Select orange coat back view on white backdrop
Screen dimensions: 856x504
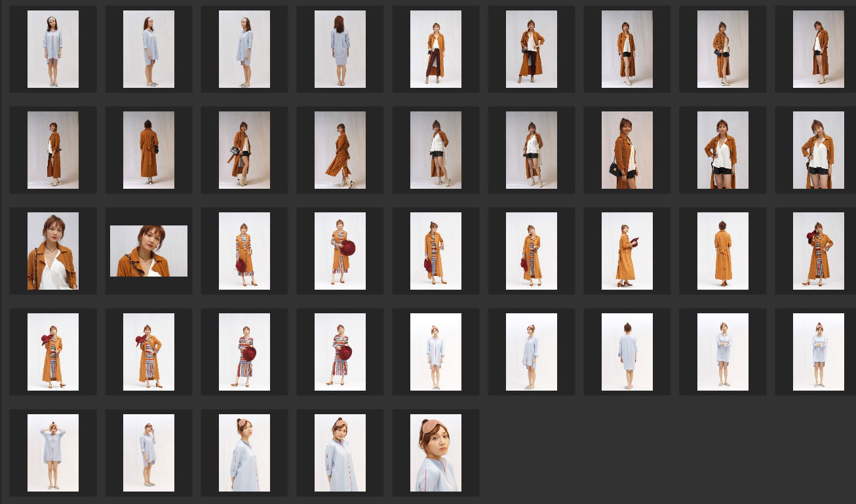point(722,251)
